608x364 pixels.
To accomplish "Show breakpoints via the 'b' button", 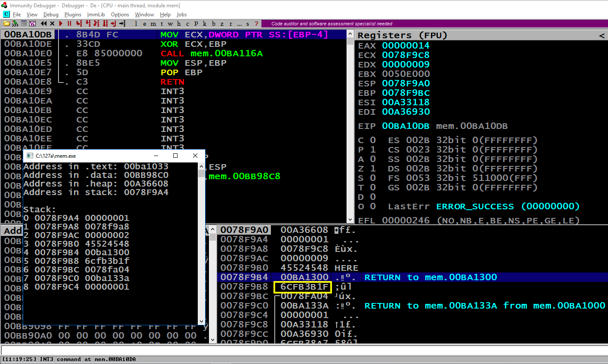I will point(213,24).
